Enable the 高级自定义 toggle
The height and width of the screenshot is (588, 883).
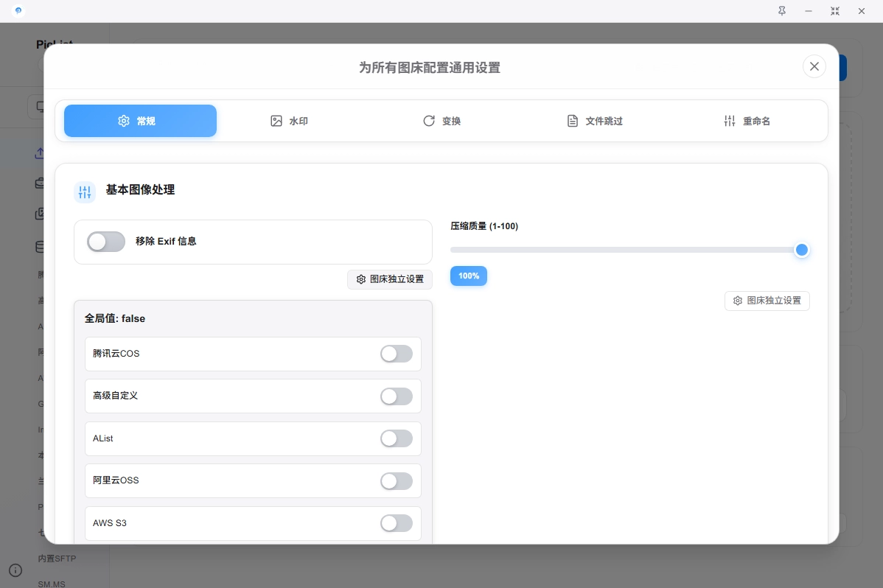tap(397, 396)
